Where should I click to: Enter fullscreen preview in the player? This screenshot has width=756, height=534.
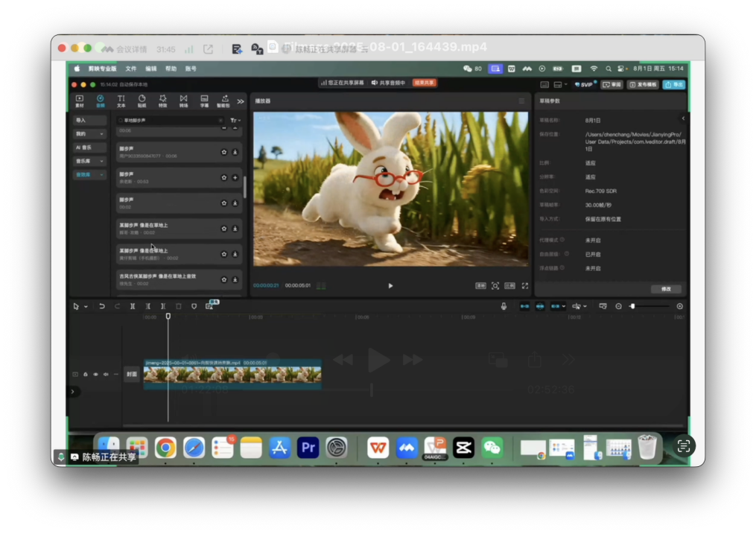(525, 286)
